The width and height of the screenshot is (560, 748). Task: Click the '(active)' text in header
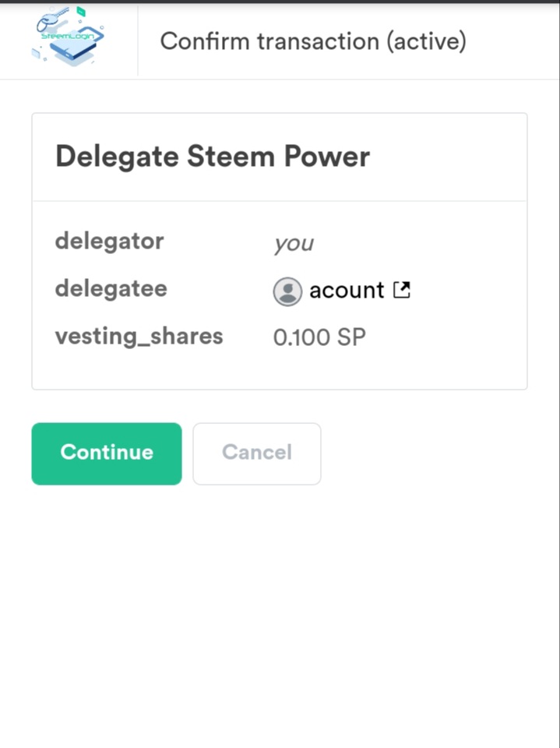click(x=426, y=41)
